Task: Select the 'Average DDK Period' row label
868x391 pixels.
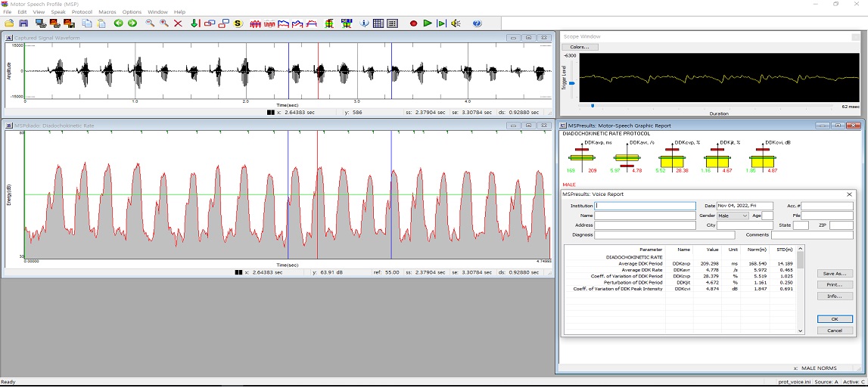Action: 640,264
